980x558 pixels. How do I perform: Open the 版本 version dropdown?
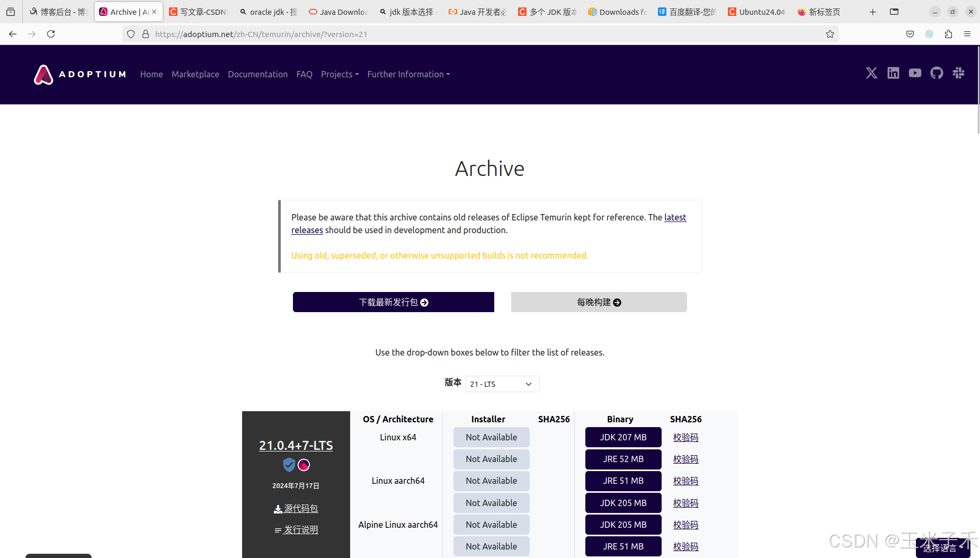pos(502,384)
